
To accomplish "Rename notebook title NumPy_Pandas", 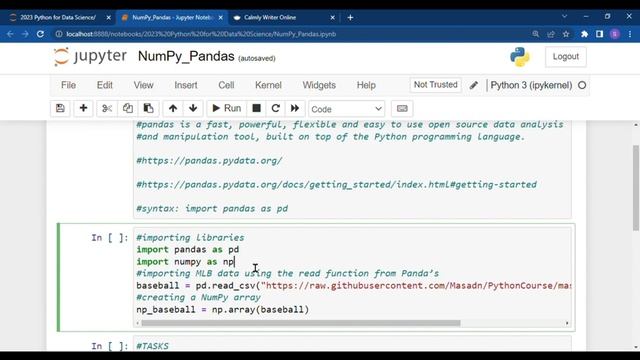I will pyautogui.click(x=186, y=56).
